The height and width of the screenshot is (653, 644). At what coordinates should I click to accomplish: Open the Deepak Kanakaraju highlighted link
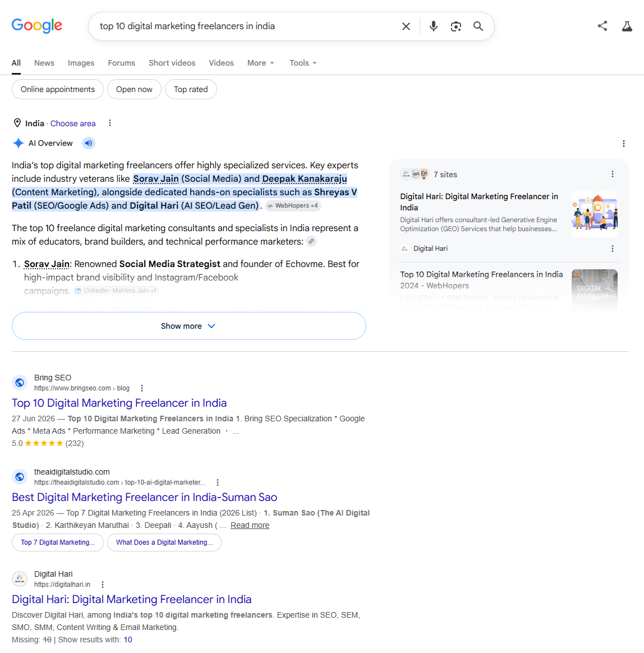coord(305,178)
